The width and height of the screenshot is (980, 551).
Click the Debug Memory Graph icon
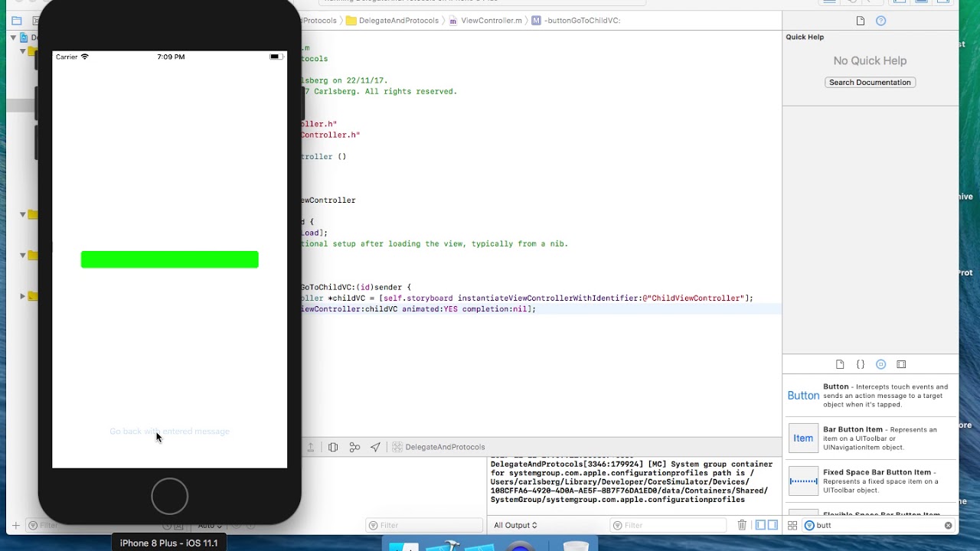point(354,447)
